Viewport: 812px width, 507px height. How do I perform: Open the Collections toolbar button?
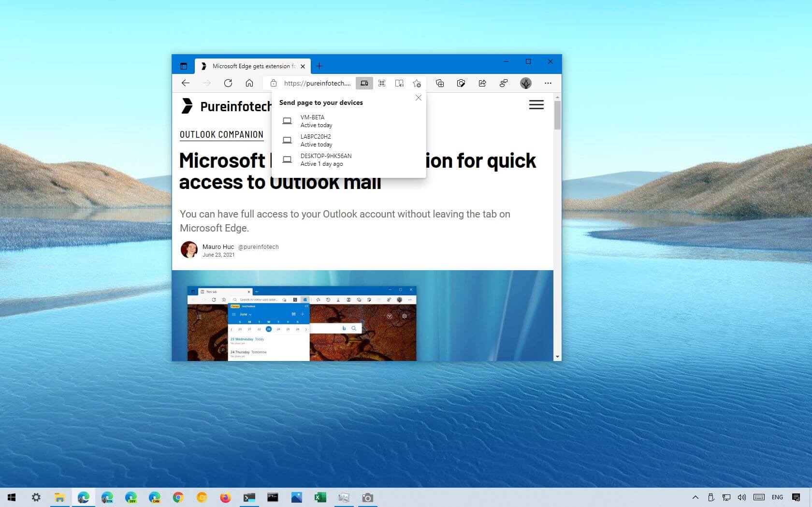click(440, 83)
